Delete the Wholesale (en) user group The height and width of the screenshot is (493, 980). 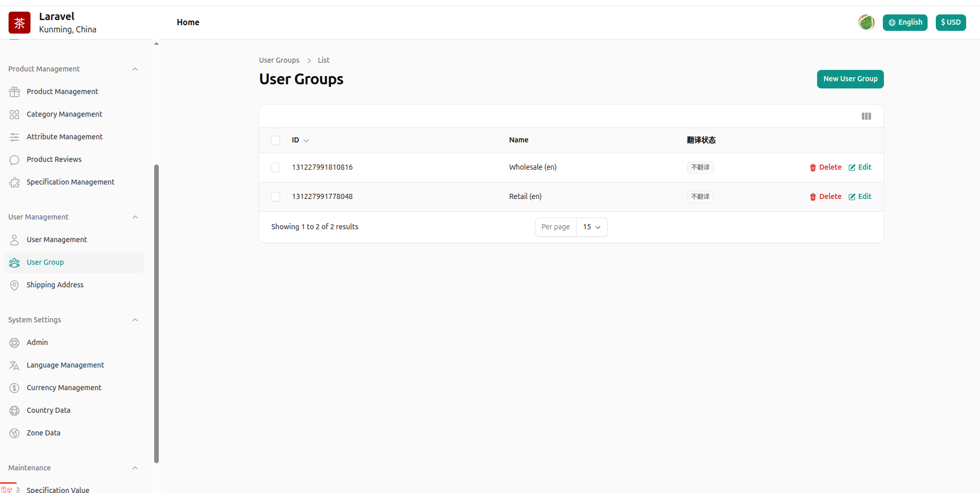click(825, 168)
